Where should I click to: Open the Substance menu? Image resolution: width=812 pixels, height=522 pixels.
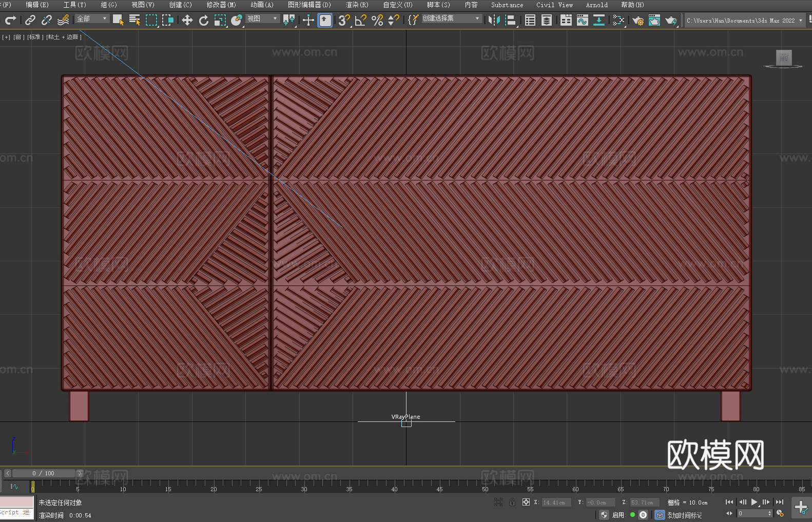507,5
